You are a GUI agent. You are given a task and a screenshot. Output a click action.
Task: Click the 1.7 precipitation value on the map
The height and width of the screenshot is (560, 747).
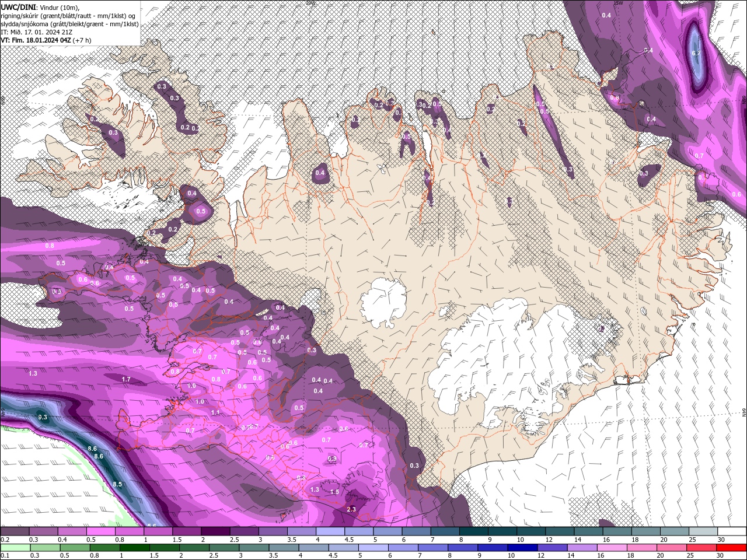click(x=126, y=379)
